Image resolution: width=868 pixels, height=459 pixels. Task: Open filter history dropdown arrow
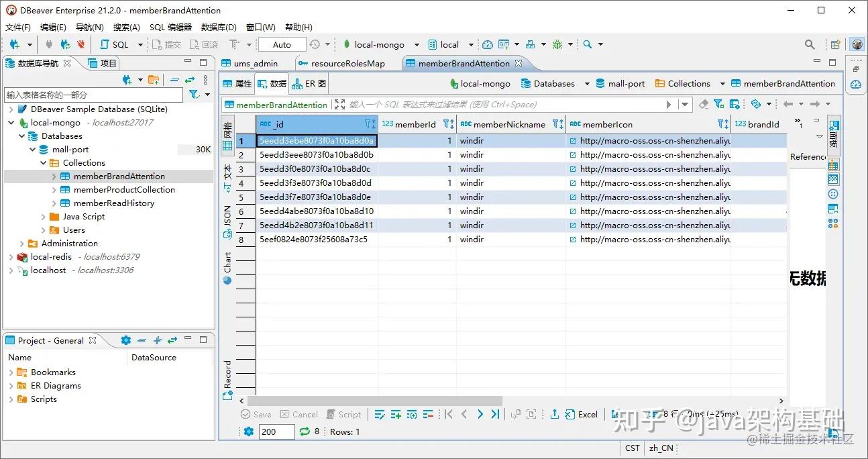(685, 104)
